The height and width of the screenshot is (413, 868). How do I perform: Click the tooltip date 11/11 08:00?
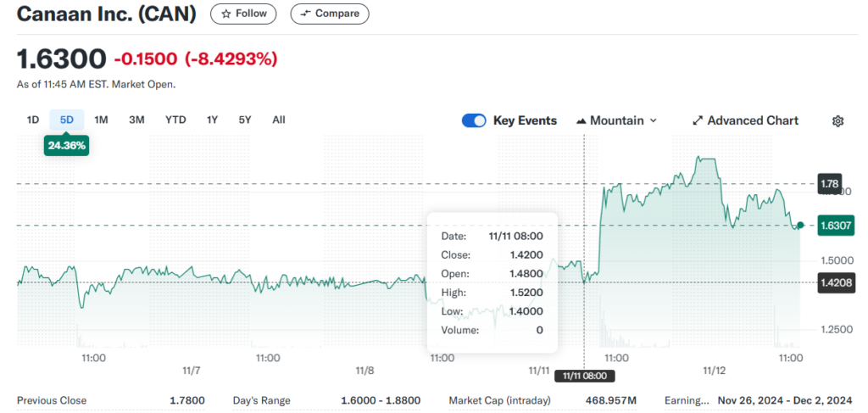coord(516,237)
